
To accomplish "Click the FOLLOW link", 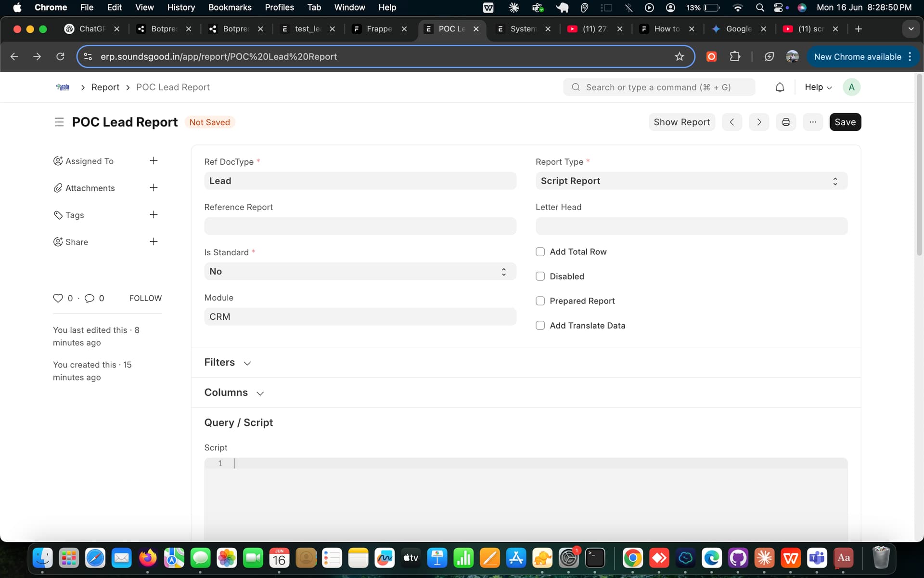I will pos(145,298).
